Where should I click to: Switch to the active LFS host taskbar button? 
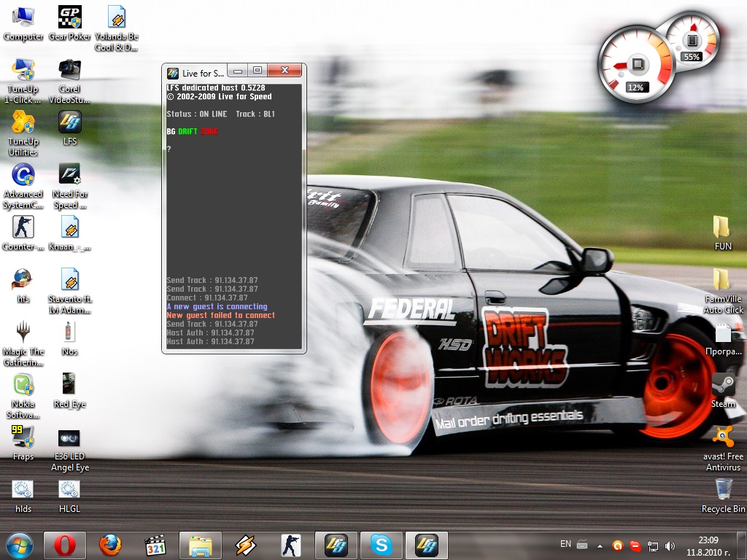tap(427, 545)
